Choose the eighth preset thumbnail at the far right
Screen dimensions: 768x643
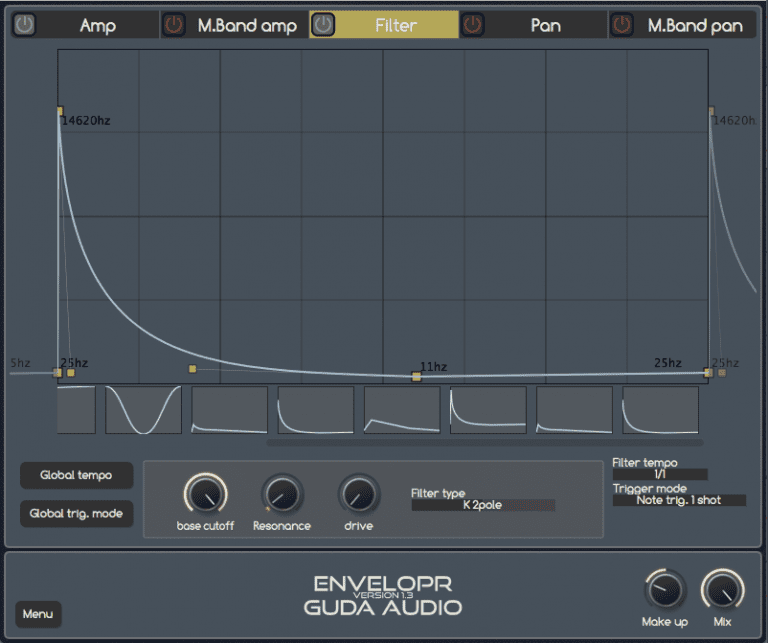coord(661,410)
